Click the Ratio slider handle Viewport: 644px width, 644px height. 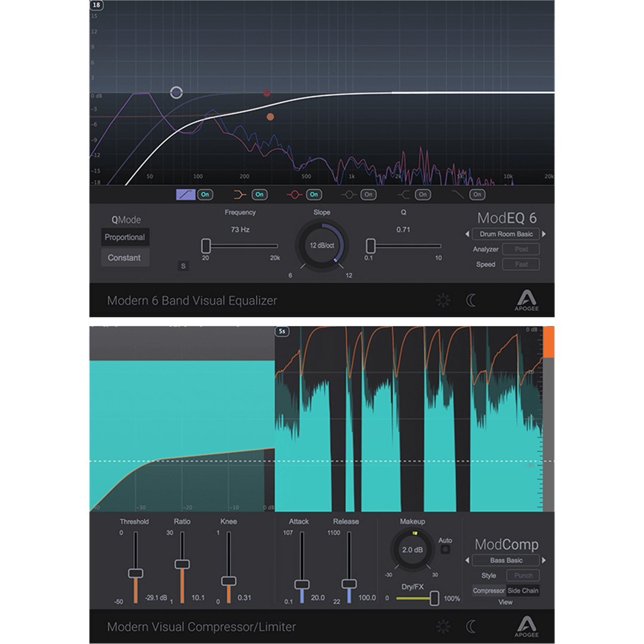(x=182, y=564)
